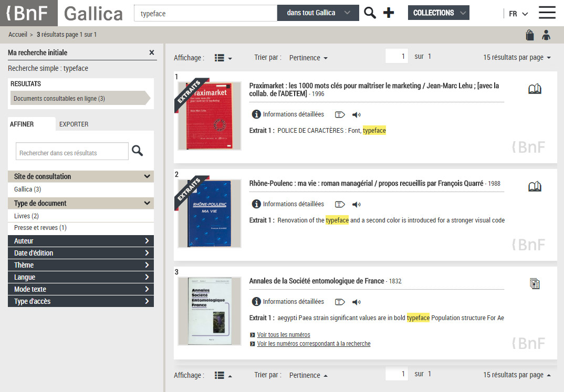Click the top page number field
Viewport: 564px width, 392px height.
point(396,56)
